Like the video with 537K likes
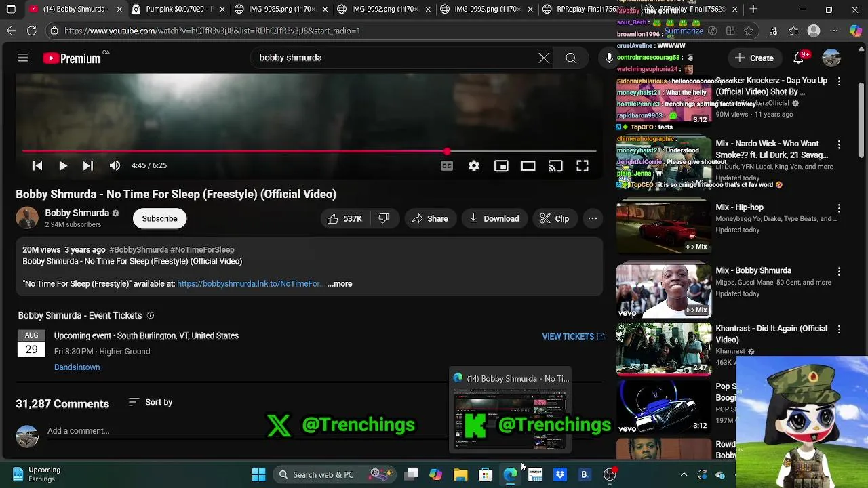Image resolution: width=868 pixels, height=488 pixels. pos(345,218)
